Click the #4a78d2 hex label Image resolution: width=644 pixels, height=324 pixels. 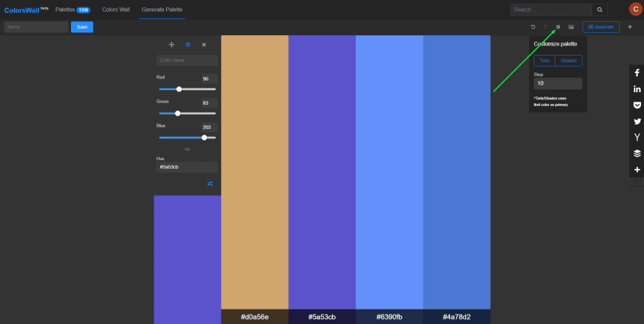click(457, 317)
